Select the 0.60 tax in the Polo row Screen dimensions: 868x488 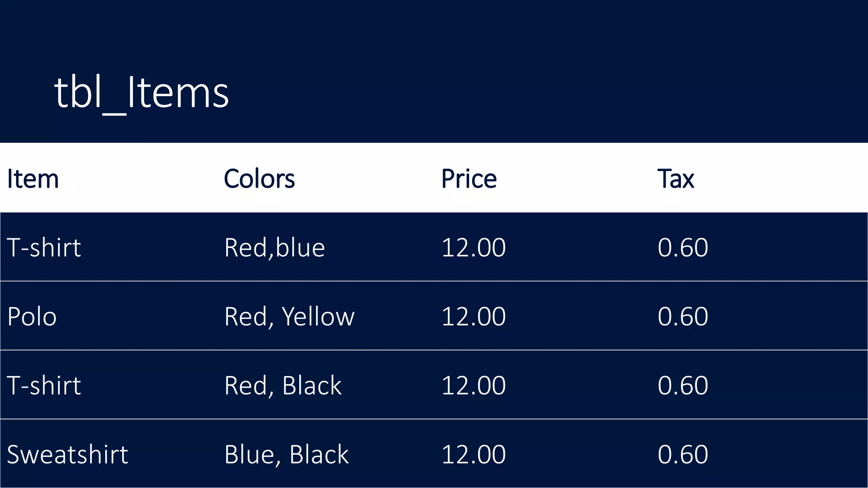point(683,316)
